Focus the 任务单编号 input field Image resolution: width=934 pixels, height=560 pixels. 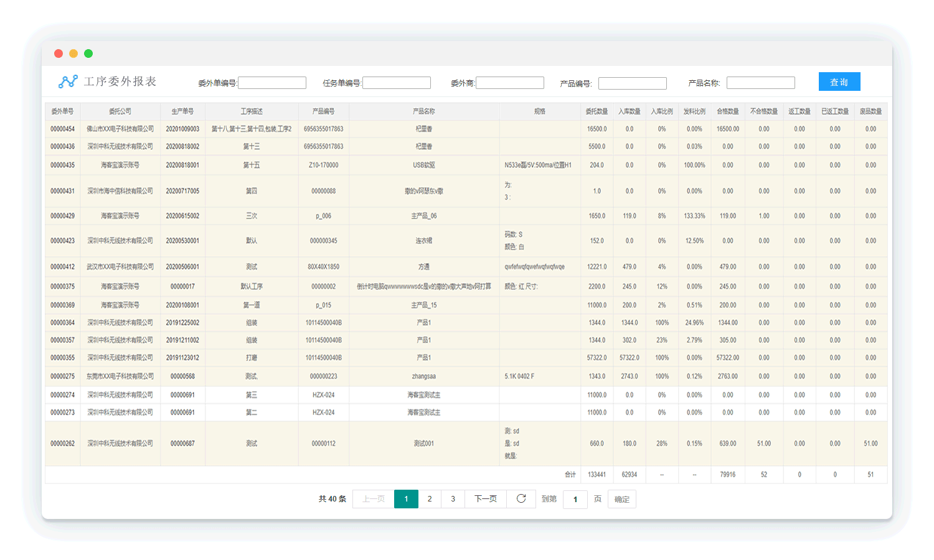[397, 83]
